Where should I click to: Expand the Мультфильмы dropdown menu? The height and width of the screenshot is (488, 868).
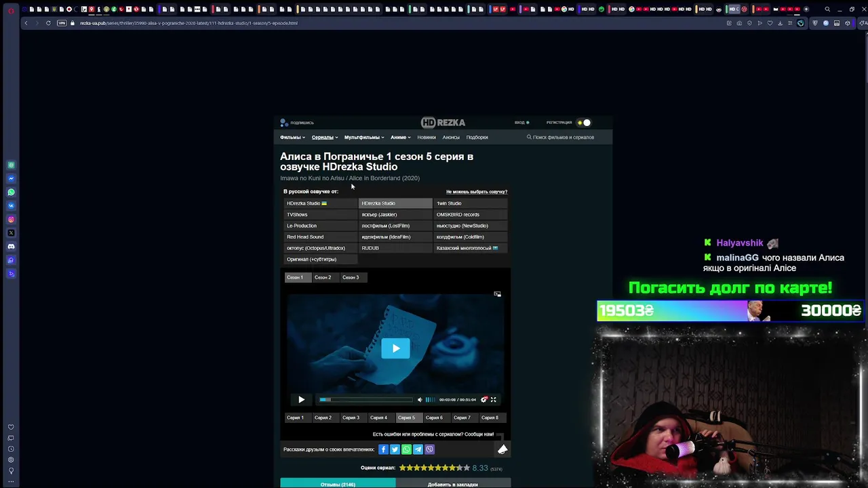(x=364, y=138)
